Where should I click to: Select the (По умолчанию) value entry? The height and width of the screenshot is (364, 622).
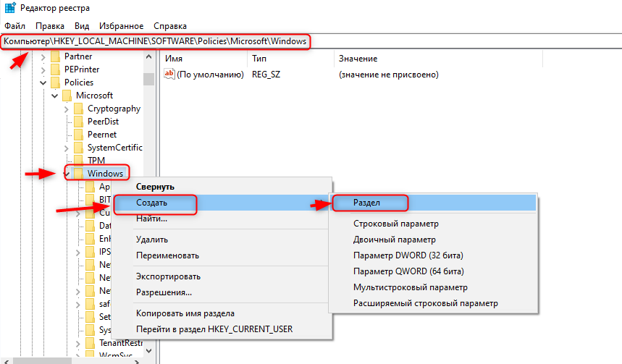pyautogui.click(x=210, y=75)
